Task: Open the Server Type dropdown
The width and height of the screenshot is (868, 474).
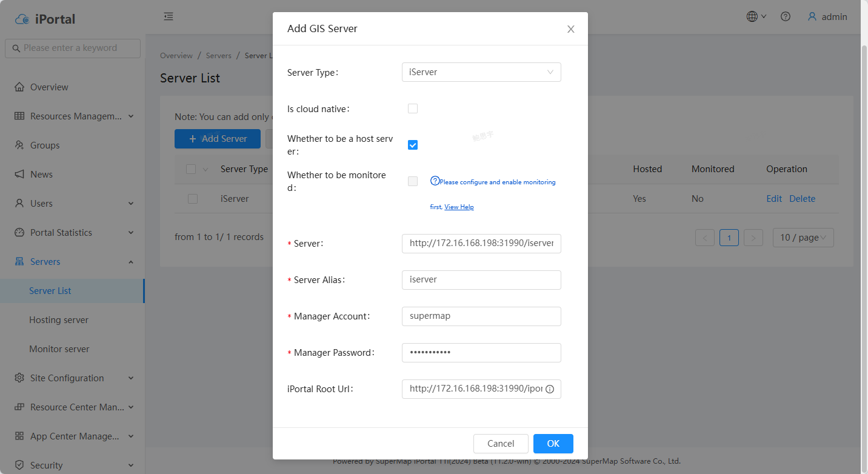Action: coord(481,72)
